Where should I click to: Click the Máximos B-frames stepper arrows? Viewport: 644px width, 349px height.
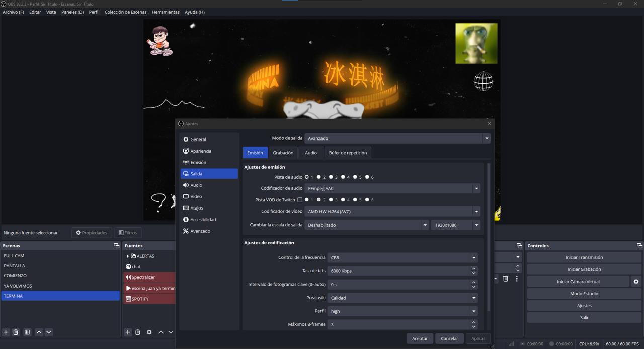[473, 324]
